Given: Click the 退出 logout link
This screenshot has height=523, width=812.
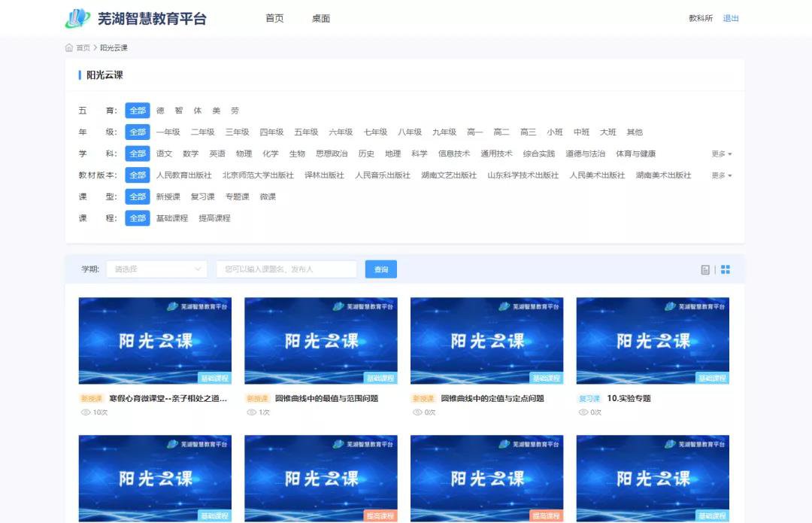Looking at the screenshot, I should [x=731, y=19].
